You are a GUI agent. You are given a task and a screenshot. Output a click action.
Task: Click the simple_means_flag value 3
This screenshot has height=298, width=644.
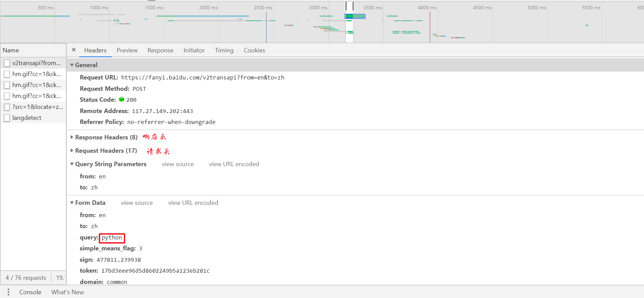pyautogui.click(x=141, y=249)
